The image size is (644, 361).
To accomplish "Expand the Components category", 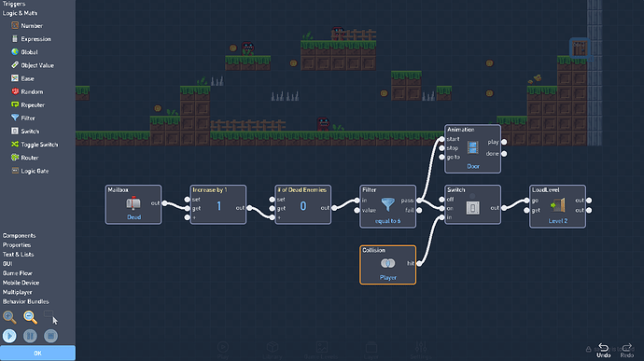I will pyautogui.click(x=19, y=235).
